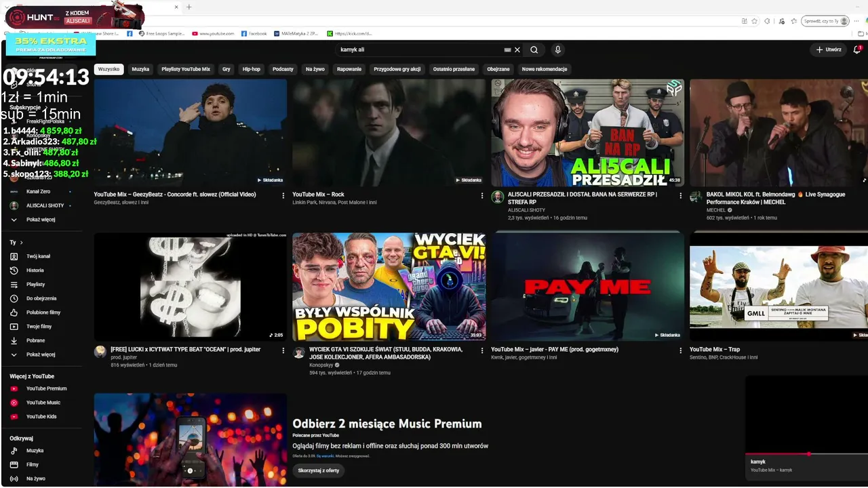Select the Wszystko filter chip
This screenshot has width=868, height=488.
[108, 69]
